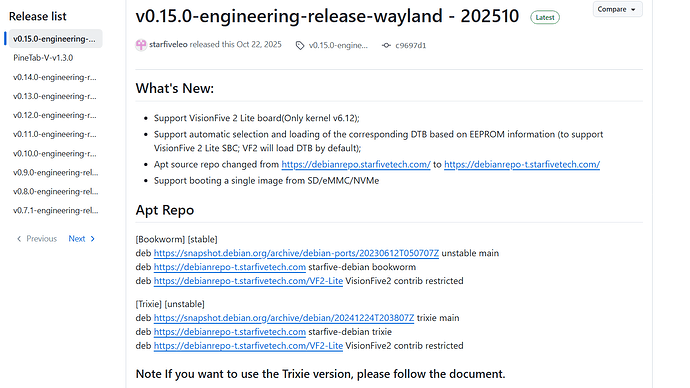Choose v0.9.0-engineering-rel release entry
This screenshot has height=388, width=690.
pos(55,172)
